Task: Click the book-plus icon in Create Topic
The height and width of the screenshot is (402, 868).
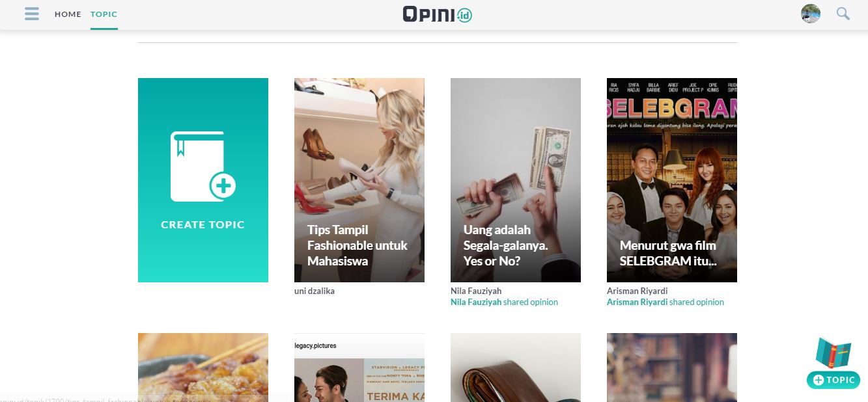Action: pyautogui.click(x=203, y=167)
